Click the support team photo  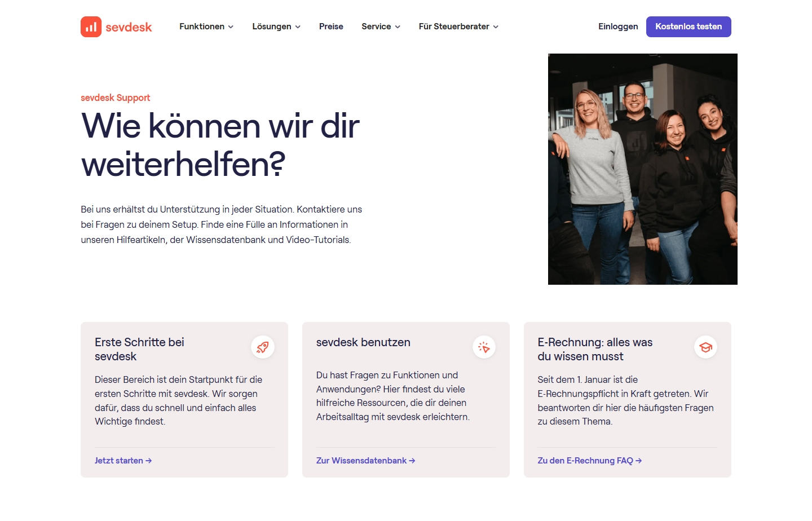pos(643,169)
